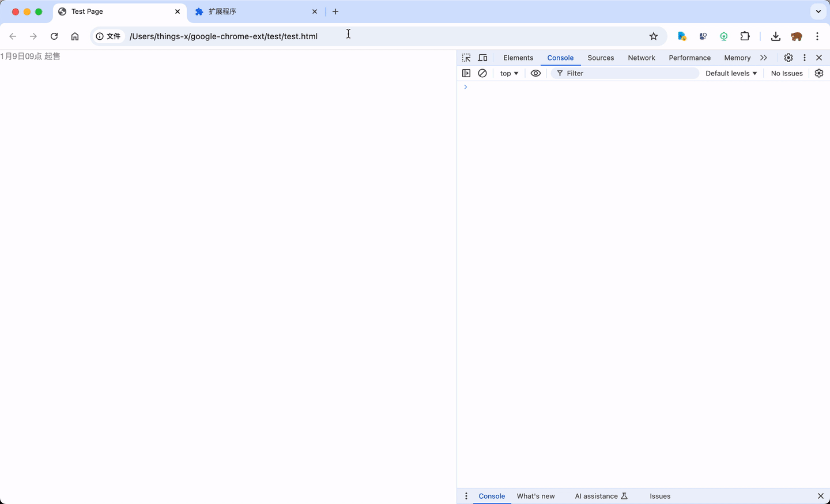The image size is (830, 504).
Task: Open the Downloads icon
Action: (x=776, y=36)
